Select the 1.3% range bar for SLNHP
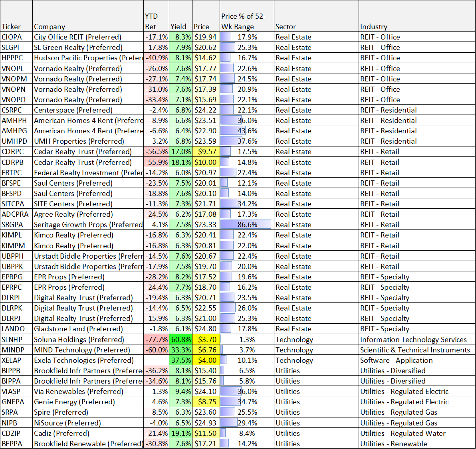476x449 pixels. [247, 339]
